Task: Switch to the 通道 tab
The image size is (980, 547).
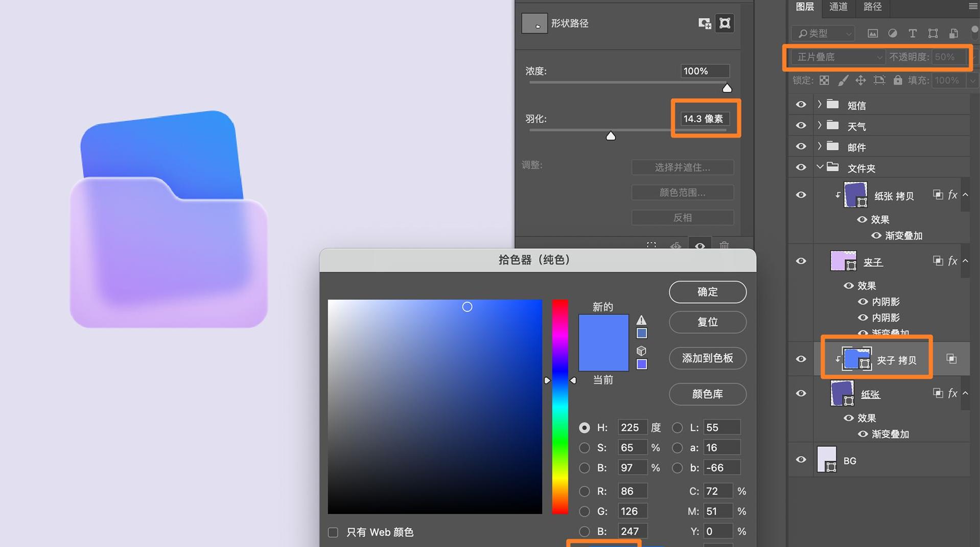Action: point(837,7)
